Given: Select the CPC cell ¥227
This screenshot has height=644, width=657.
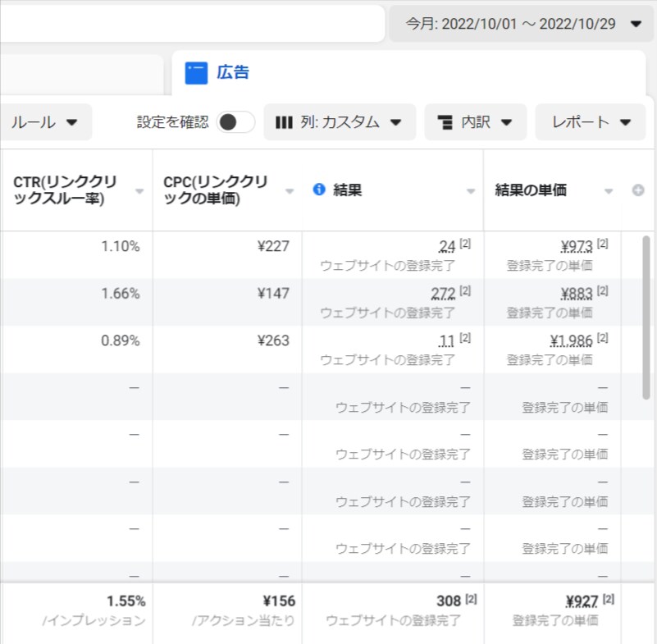Looking at the screenshot, I should (273, 246).
